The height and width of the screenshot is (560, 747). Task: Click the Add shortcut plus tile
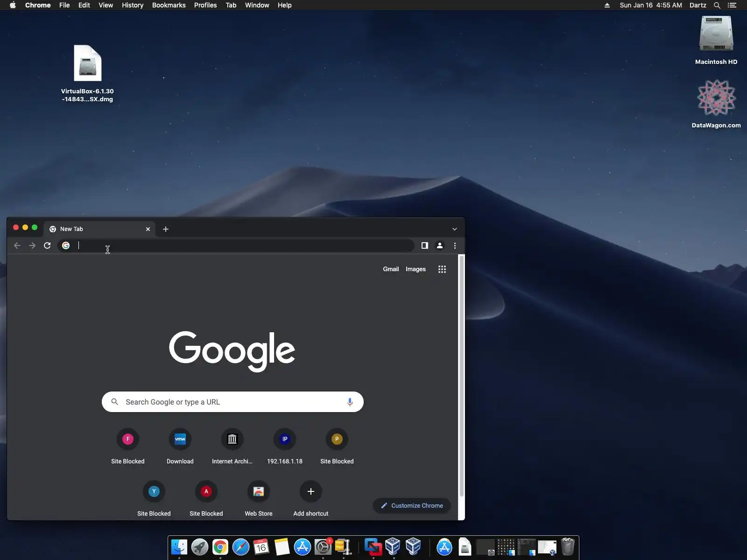click(x=311, y=499)
